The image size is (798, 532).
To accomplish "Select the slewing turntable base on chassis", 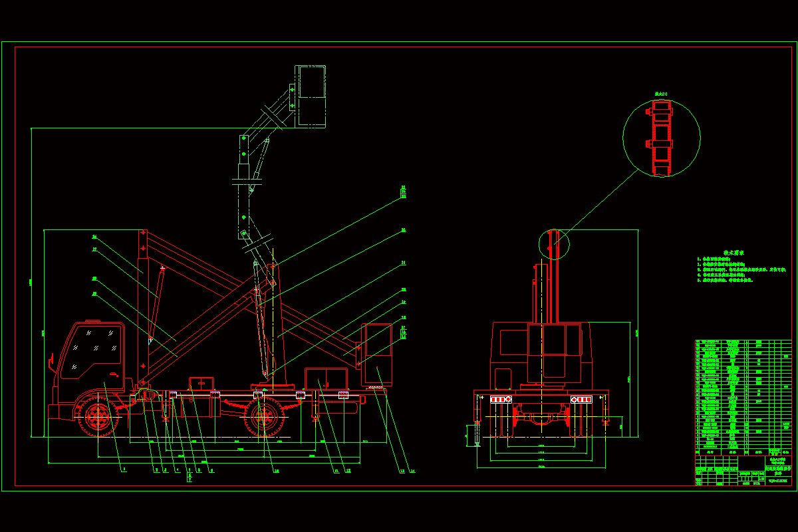I will pos(273,386).
